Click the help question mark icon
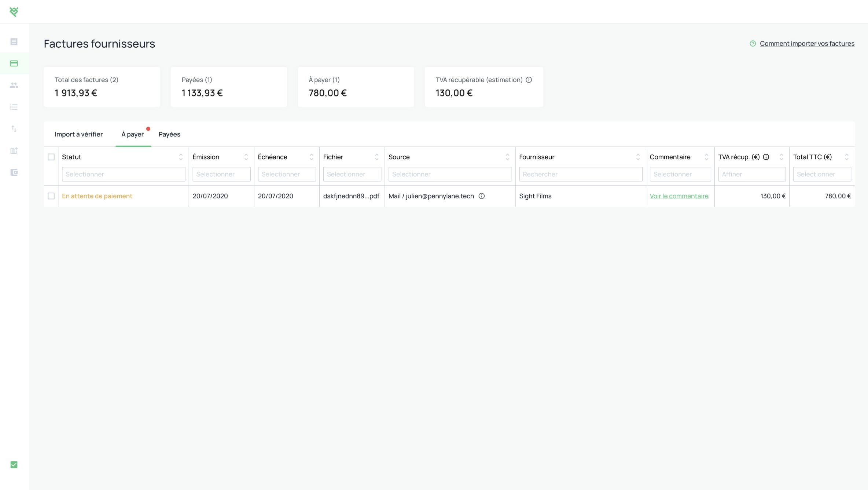The width and height of the screenshot is (868, 490). [753, 44]
